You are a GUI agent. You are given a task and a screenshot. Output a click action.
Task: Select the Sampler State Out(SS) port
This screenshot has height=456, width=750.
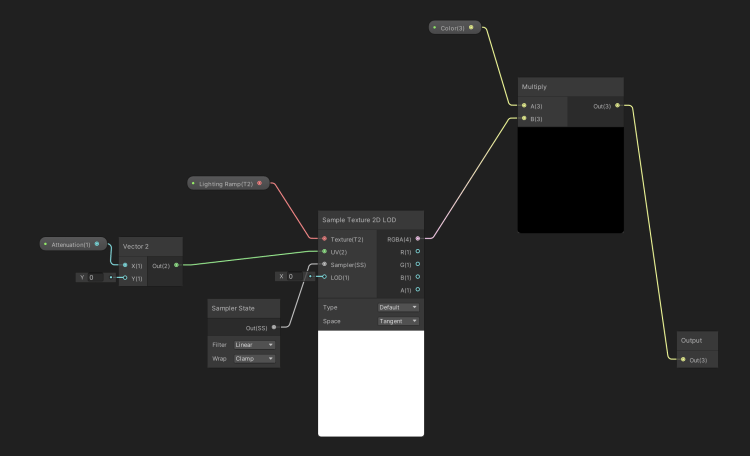(273, 327)
